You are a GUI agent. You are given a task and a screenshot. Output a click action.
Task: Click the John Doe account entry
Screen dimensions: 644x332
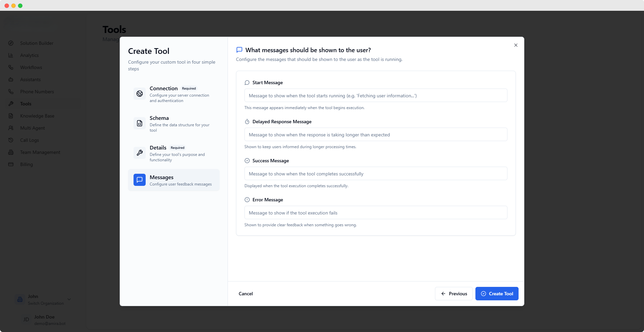click(x=44, y=320)
